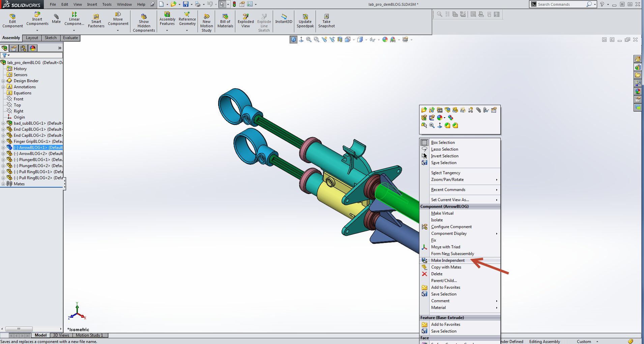Image resolution: width=644 pixels, height=344 pixels.
Task: Switch to the Evaluate tab
Action: click(70, 38)
